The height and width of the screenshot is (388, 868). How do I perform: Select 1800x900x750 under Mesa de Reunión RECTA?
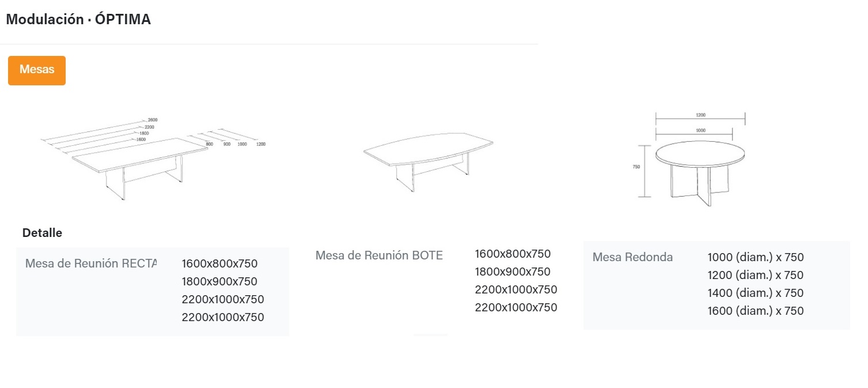point(219,282)
